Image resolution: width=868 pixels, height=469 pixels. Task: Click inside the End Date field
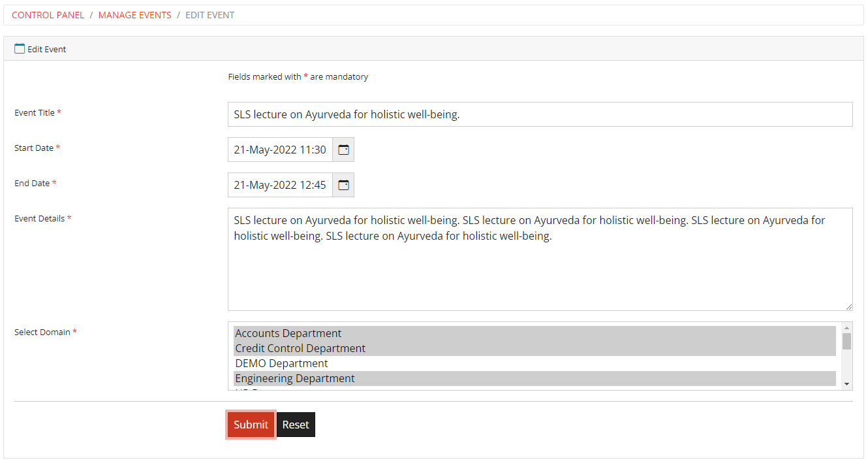(x=280, y=185)
